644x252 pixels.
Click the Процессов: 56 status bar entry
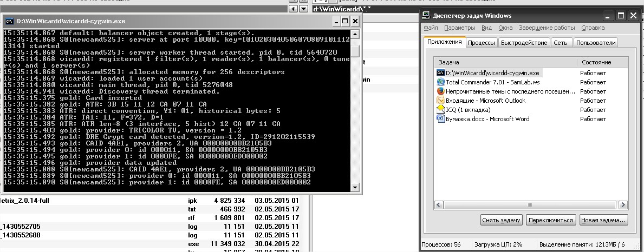pyautogui.click(x=441, y=244)
